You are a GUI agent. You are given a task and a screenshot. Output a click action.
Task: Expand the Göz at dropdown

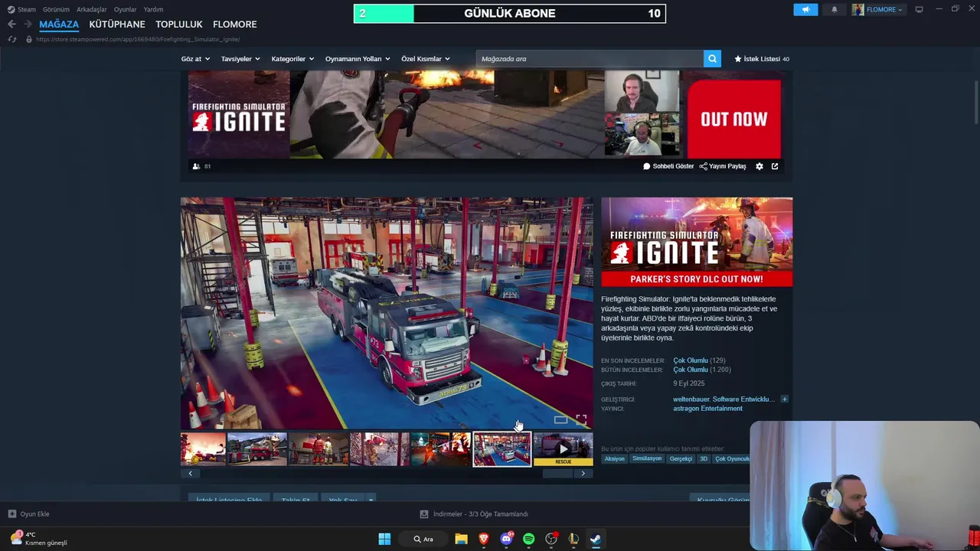pyautogui.click(x=195, y=59)
